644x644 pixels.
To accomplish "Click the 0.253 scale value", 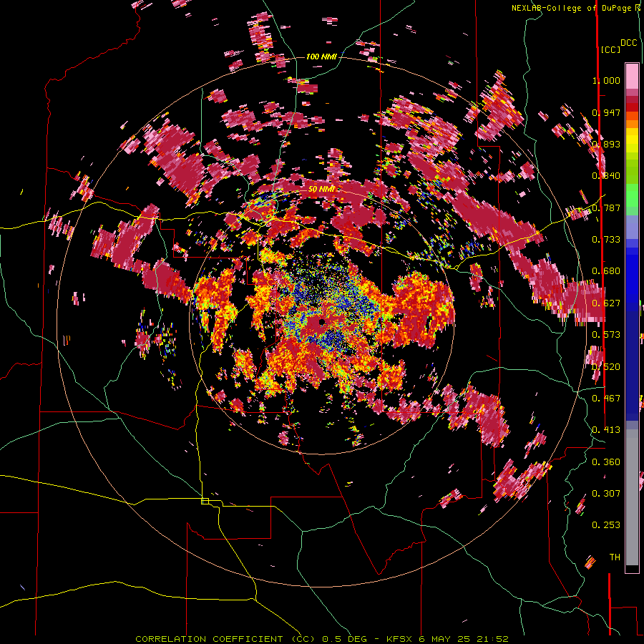I will tap(606, 525).
